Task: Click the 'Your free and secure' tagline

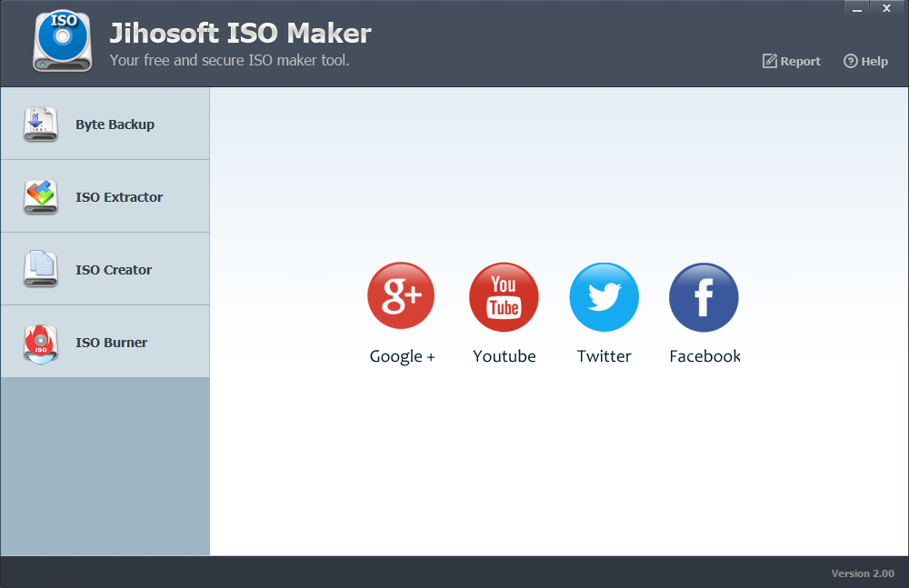Action: coord(230,60)
